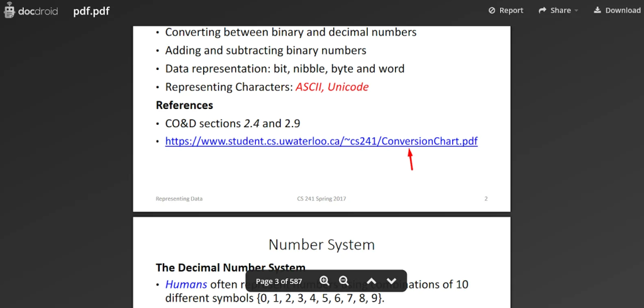This screenshot has width=644, height=308.
Task: Click the Share arrow icon
Action: point(542,11)
